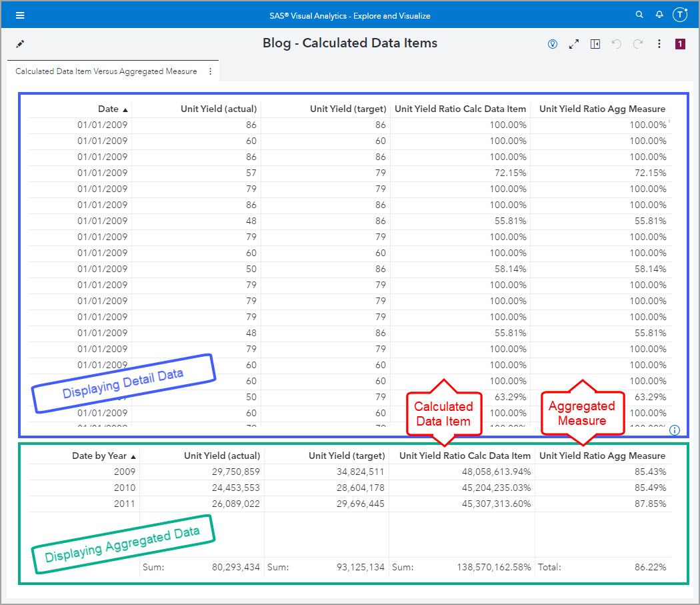The width and height of the screenshot is (700, 605).
Task: Open search using the magnifier icon
Action: click(638, 14)
